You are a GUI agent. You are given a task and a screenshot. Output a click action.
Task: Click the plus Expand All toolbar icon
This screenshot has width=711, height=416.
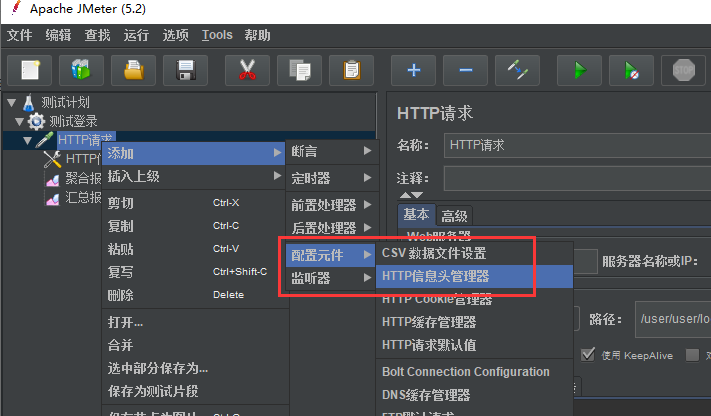click(x=413, y=70)
